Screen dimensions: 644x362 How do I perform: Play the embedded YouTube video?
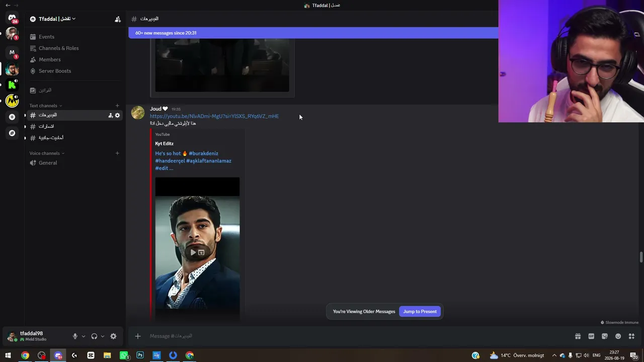tap(193, 252)
